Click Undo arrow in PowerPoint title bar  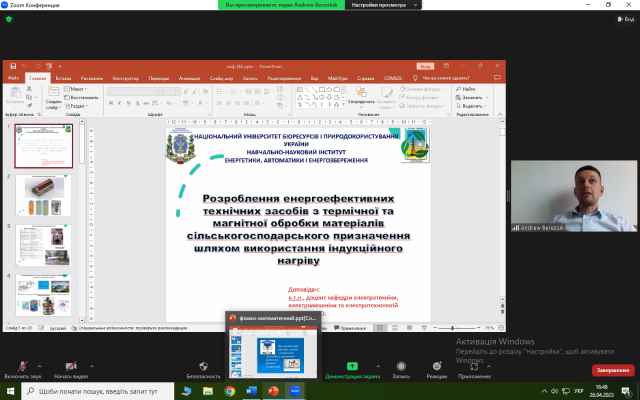(24, 66)
